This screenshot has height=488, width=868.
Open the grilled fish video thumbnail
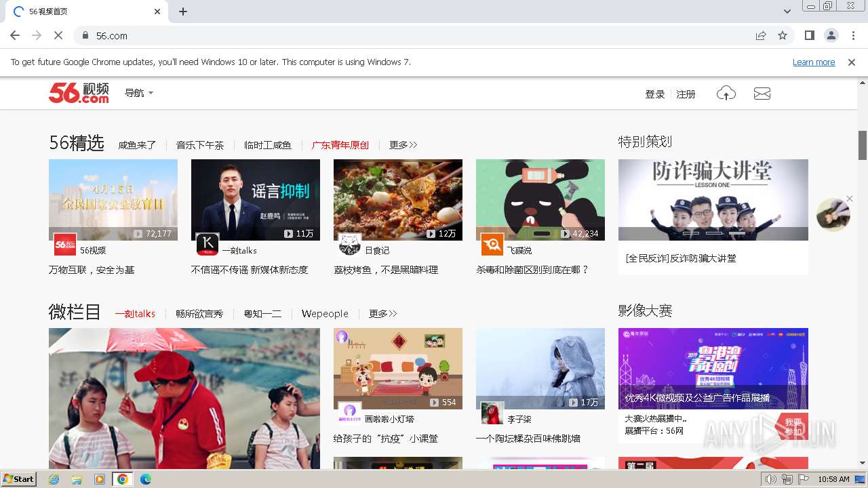pyautogui.click(x=398, y=200)
